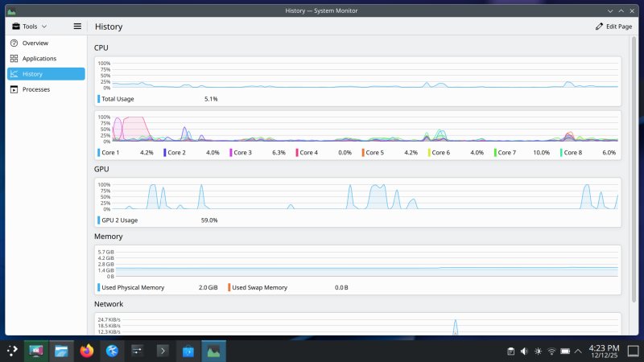Click the first pinned taskbar app icon
Screen dimensions: 644x362
coord(36,351)
